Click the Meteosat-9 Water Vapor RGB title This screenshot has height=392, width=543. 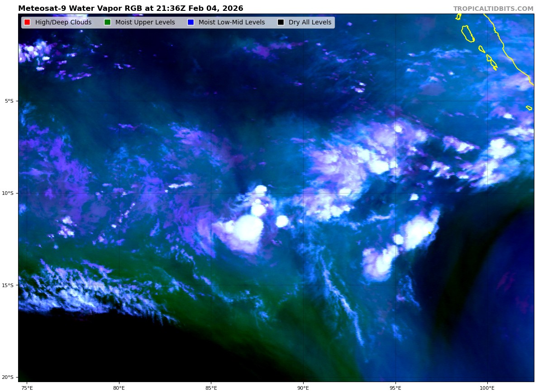click(x=130, y=9)
